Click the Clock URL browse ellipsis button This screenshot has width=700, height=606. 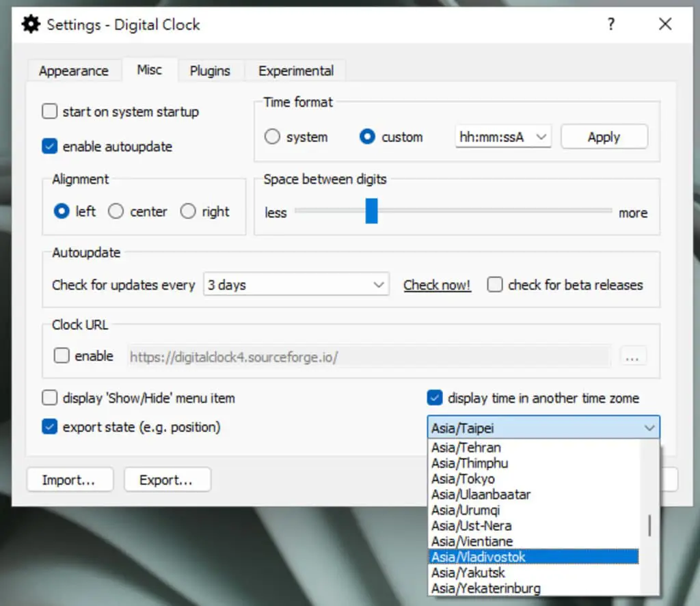coord(632,357)
